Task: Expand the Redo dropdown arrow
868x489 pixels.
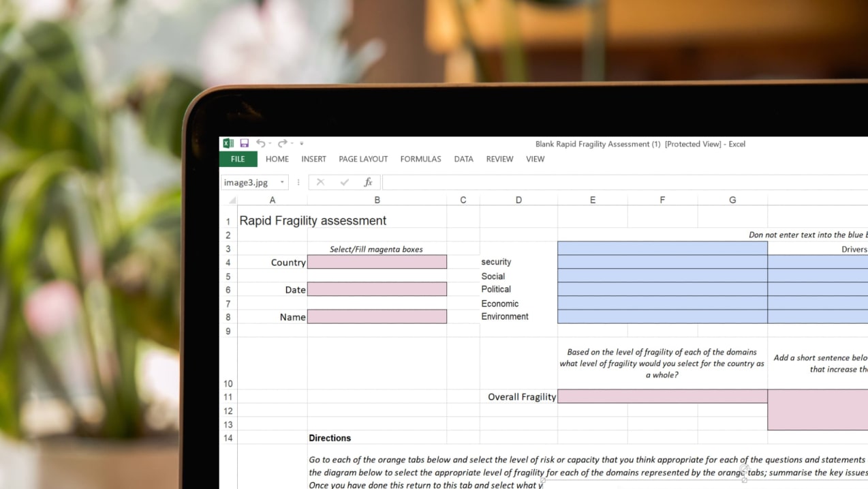Action: pyautogui.click(x=292, y=143)
